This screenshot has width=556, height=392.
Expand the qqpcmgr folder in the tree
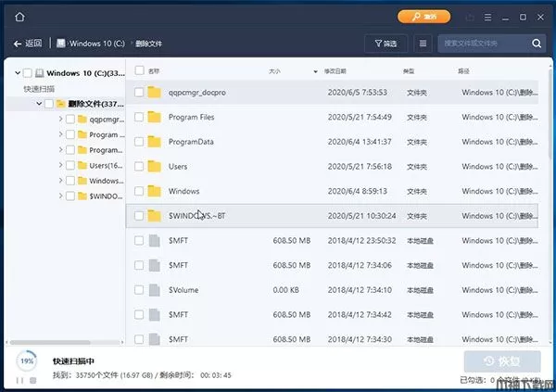[60, 120]
